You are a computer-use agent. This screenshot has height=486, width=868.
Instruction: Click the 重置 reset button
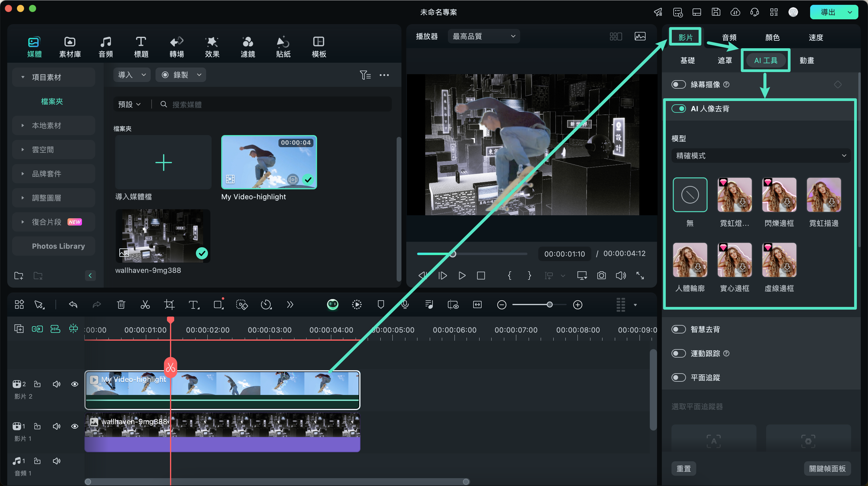click(x=683, y=469)
